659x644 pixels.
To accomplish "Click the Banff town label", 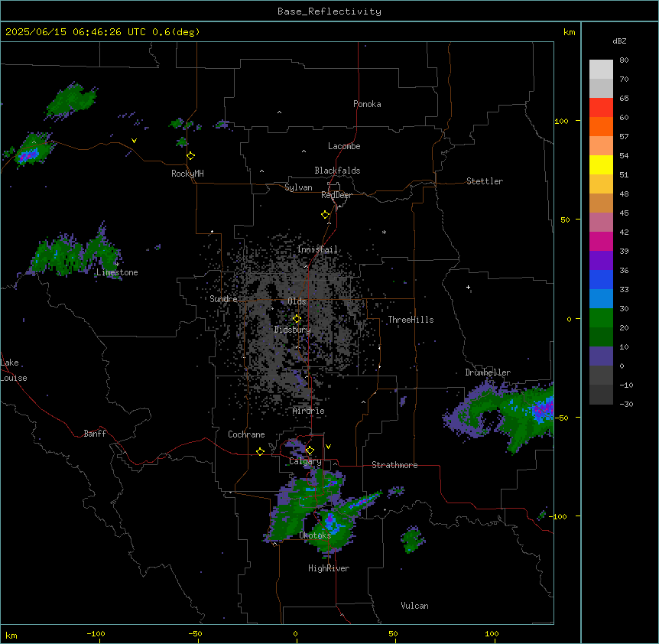I will pyautogui.click(x=95, y=434).
